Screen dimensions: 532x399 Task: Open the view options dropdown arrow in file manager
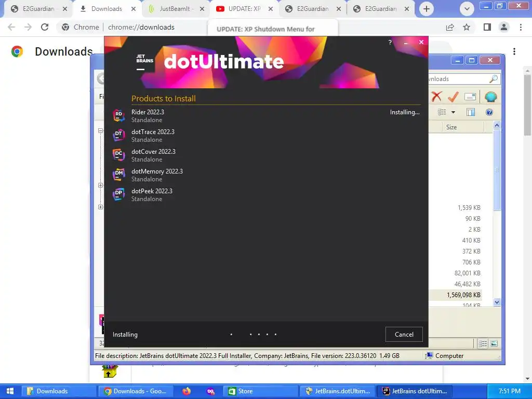(x=453, y=112)
